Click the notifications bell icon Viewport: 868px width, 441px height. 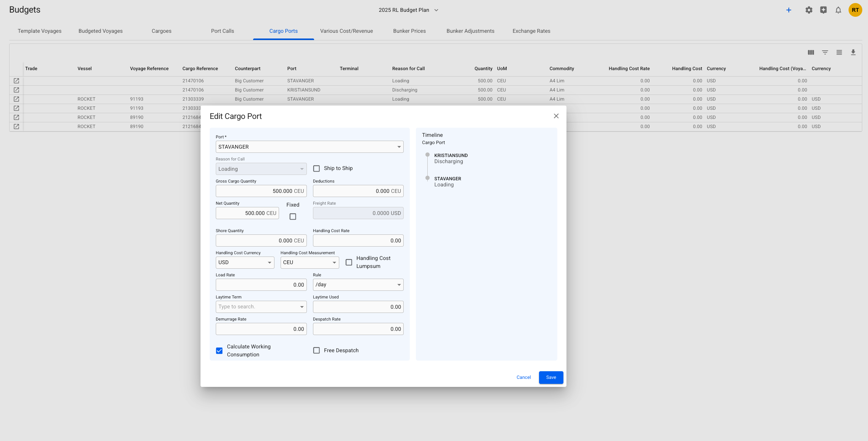(x=838, y=10)
